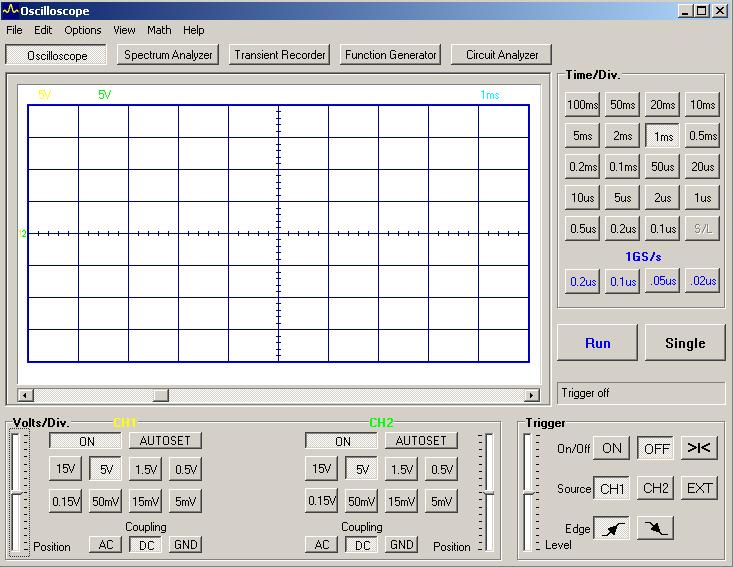The height and width of the screenshot is (567, 733).
Task: Click the CH1 Position slider
Action: [17, 494]
